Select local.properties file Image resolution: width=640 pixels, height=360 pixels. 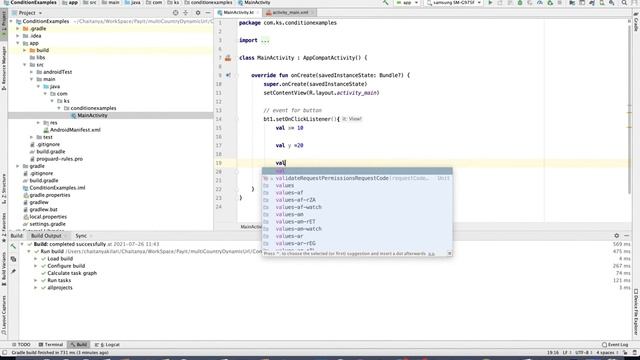coord(48,217)
